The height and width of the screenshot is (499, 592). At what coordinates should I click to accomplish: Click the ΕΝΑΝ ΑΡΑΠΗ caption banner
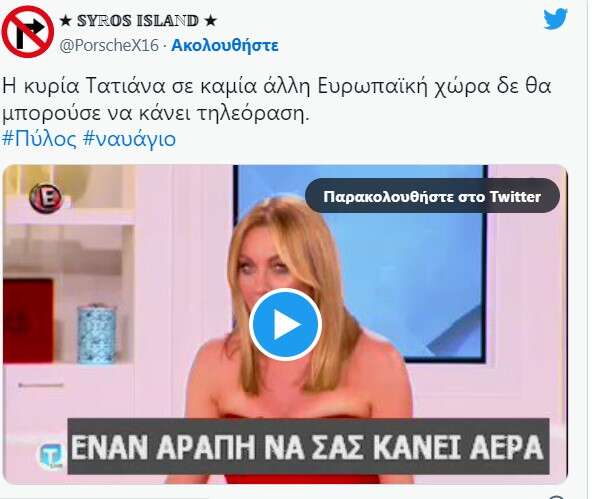(308, 447)
